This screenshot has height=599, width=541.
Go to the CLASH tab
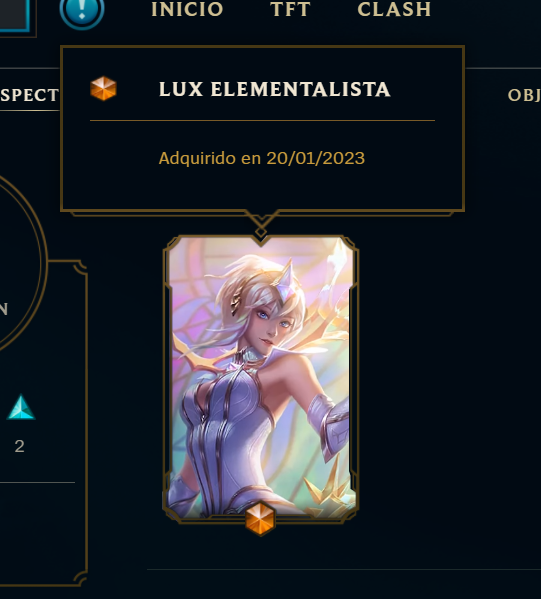[394, 9]
